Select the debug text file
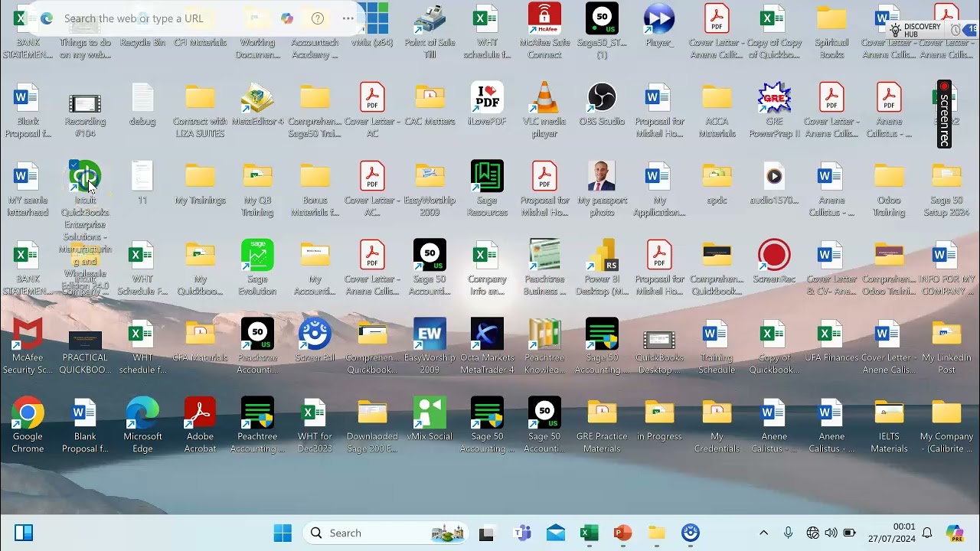This screenshot has height=551, width=980. coord(142,105)
